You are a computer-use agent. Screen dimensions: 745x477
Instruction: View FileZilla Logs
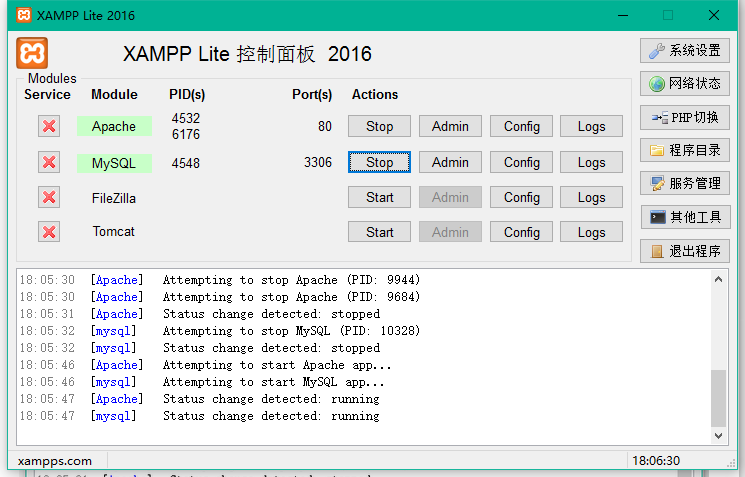click(592, 197)
